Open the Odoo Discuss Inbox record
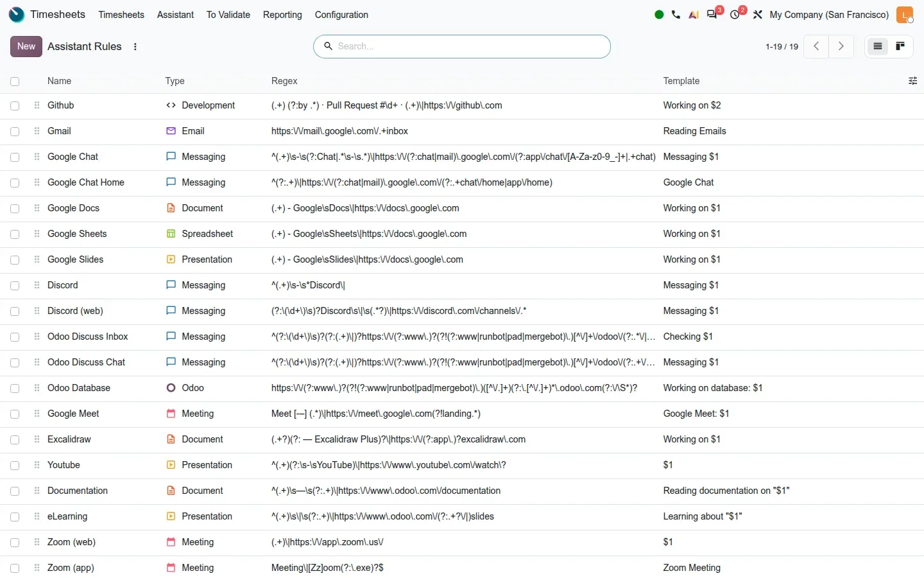Screen dimensions: 924x578 click(87, 337)
